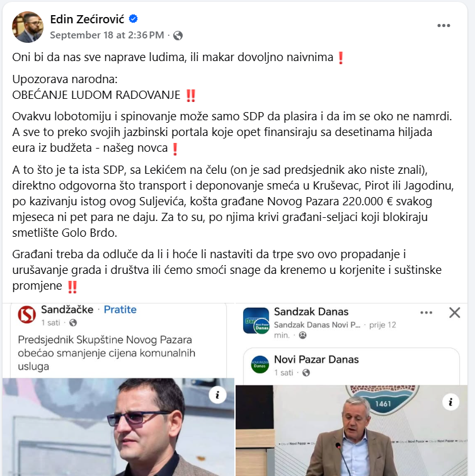
Task: Click the public globe icon beside post date
Action: pos(178,35)
